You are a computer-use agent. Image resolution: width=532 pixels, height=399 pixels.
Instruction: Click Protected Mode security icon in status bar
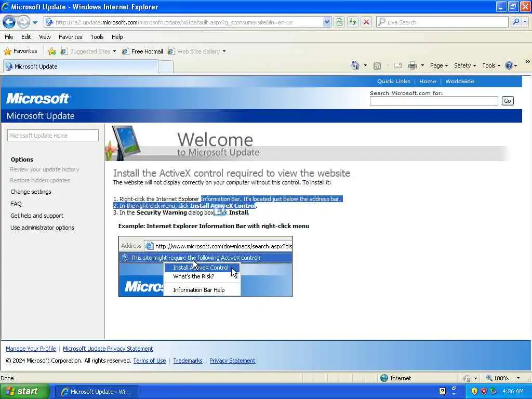pyautogui.click(x=467, y=378)
